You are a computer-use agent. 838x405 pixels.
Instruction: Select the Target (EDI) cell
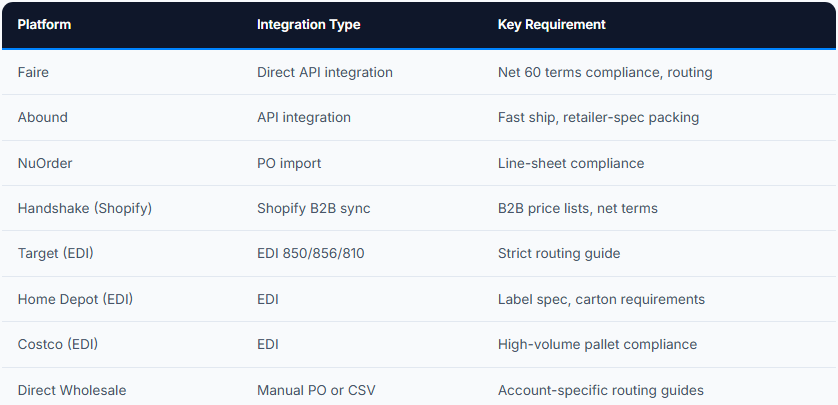[56, 253]
